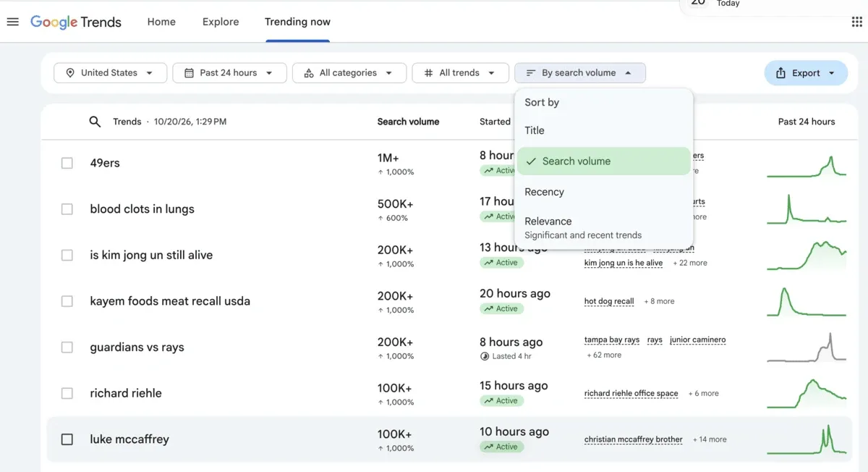Open the Google apps grid
The height and width of the screenshot is (472, 868).
(x=857, y=22)
